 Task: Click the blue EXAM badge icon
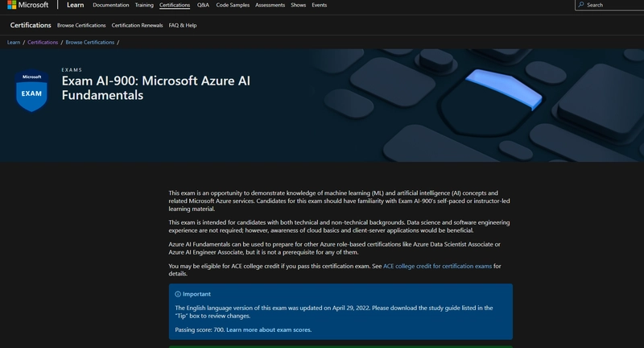[31, 90]
